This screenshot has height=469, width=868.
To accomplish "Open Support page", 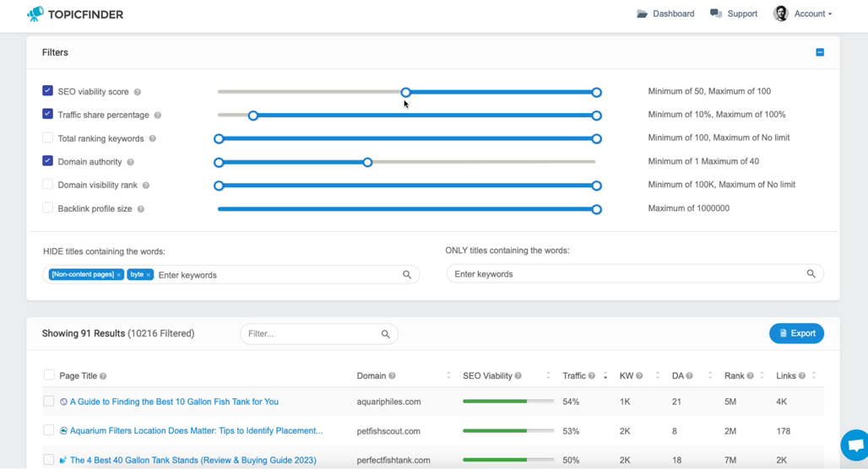I will (734, 13).
